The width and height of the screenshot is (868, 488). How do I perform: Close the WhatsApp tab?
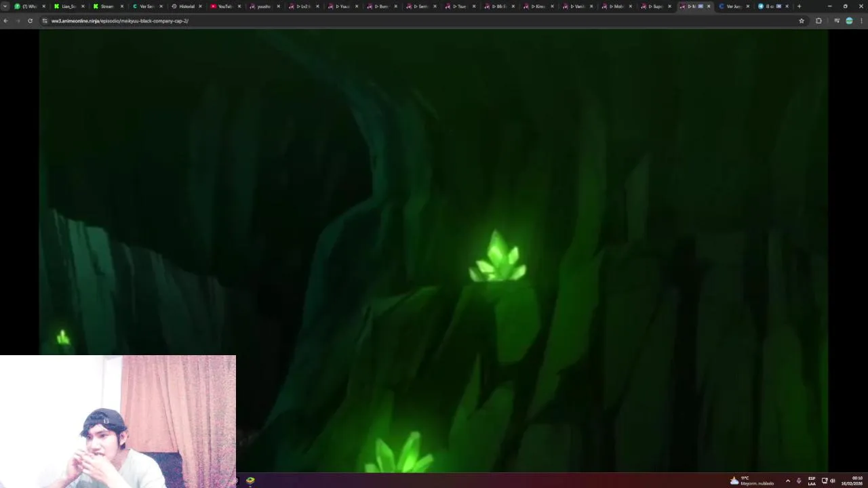43,6
